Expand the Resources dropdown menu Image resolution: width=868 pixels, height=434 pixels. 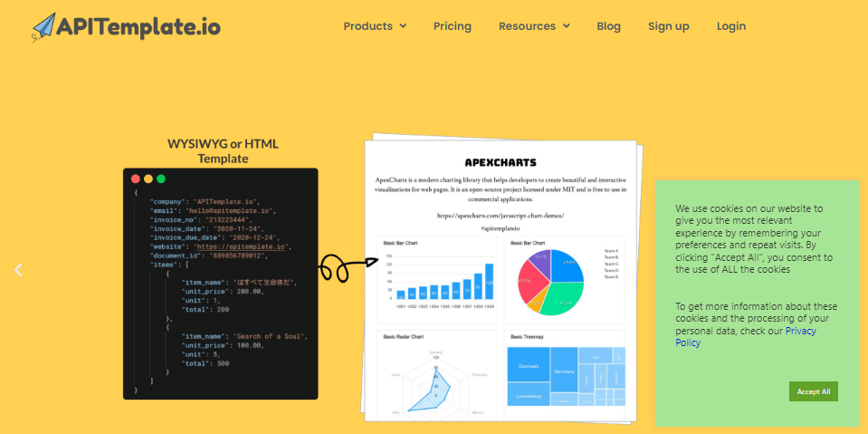534,26
